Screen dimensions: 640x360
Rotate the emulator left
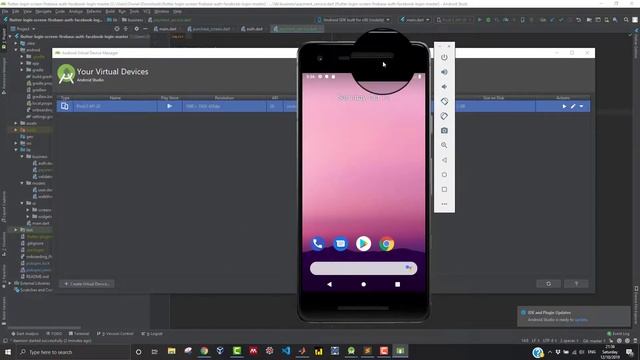444,101
